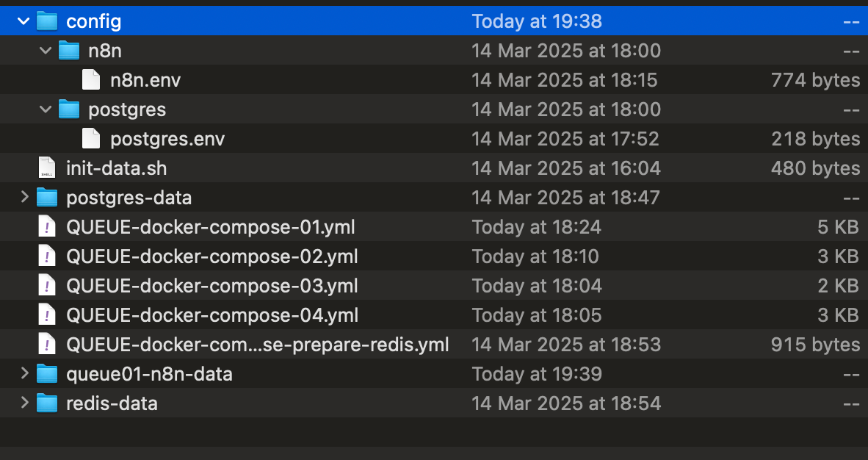This screenshot has height=460, width=868.
Task: Select the prepare-redis.yml compose file
Action: click(257, 345)
